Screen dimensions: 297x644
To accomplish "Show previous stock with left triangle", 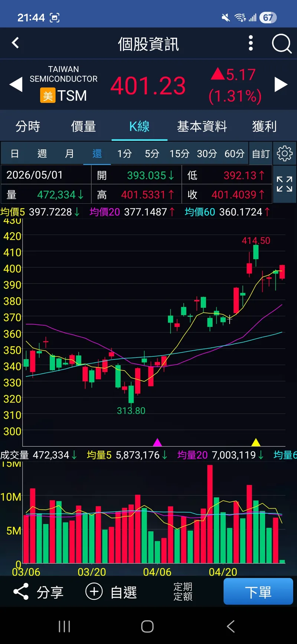I will [16, 85].
